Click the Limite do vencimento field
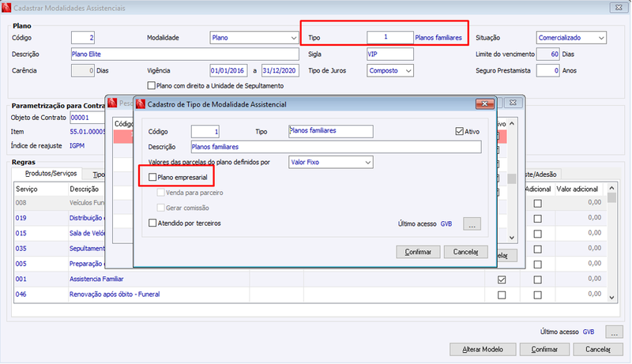 (x=547, y=54)
